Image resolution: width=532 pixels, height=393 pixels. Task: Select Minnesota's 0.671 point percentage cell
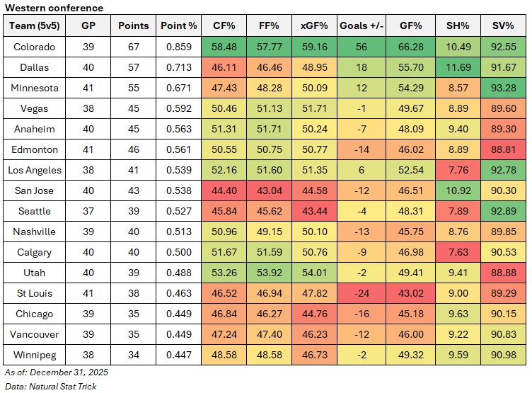[179, 88]
